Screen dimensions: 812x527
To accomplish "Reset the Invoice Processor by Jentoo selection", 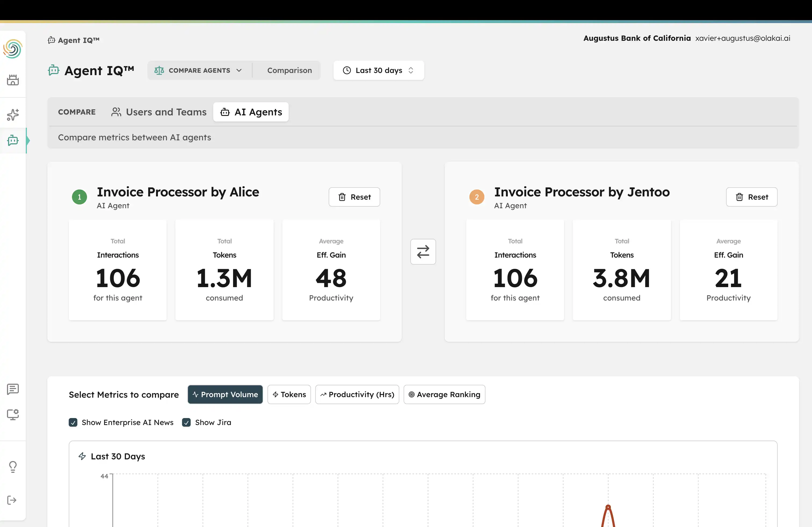I will (752, 197).
